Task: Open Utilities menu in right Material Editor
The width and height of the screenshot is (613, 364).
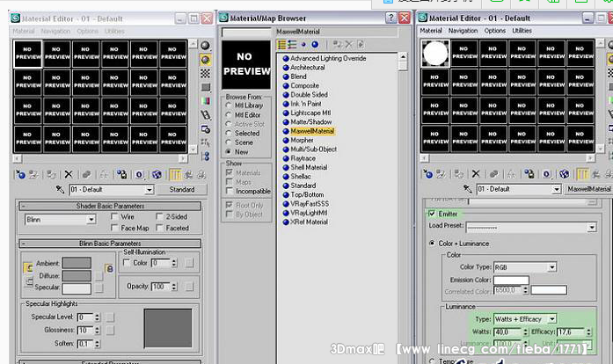Action: 522,31
